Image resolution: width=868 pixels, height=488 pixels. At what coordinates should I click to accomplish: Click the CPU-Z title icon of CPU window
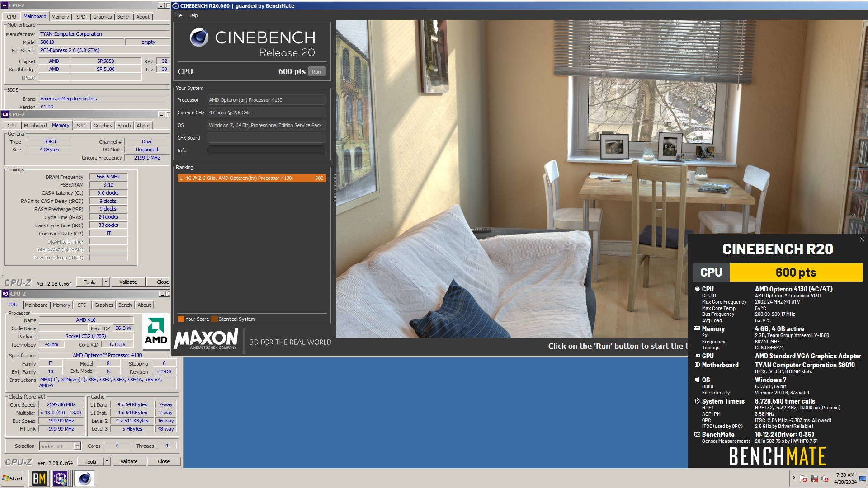tap(5, 294)
